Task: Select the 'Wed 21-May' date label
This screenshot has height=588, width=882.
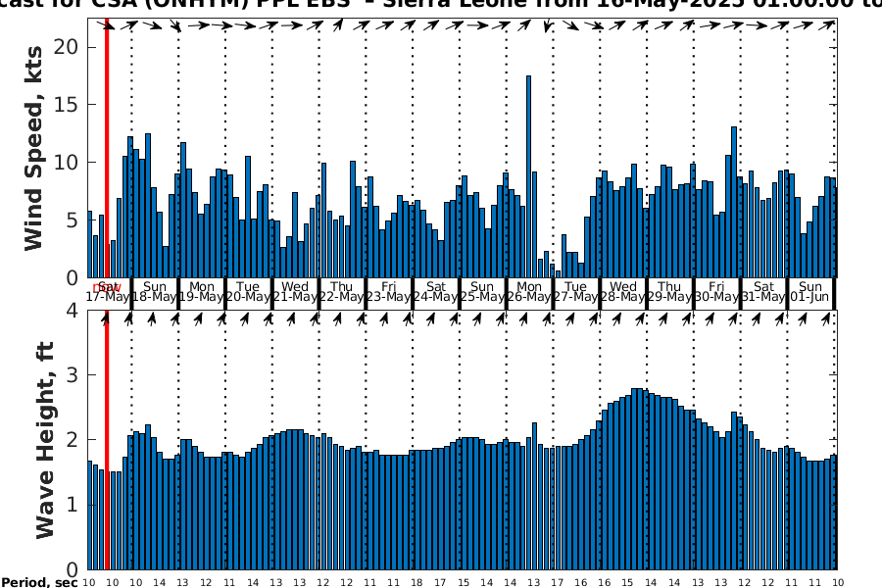Action: (295, 291)
